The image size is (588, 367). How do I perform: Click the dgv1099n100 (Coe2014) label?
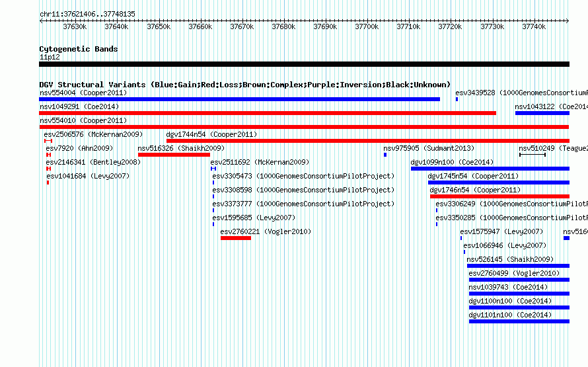(x=453, y=162)
